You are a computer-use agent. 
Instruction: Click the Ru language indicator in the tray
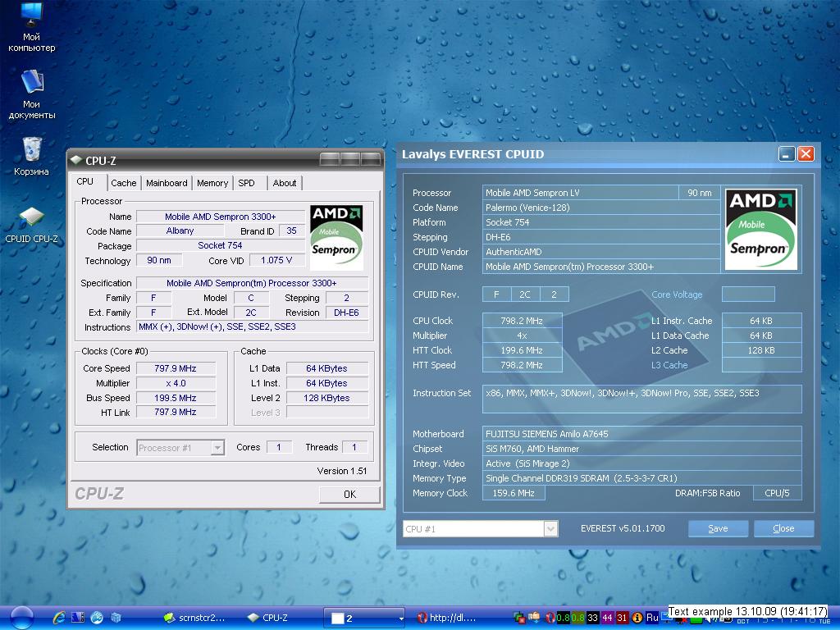point(653,618)
